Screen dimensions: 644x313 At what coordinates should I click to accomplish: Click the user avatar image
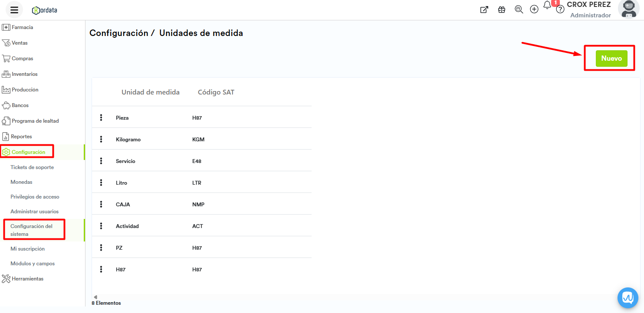point(628,9)
